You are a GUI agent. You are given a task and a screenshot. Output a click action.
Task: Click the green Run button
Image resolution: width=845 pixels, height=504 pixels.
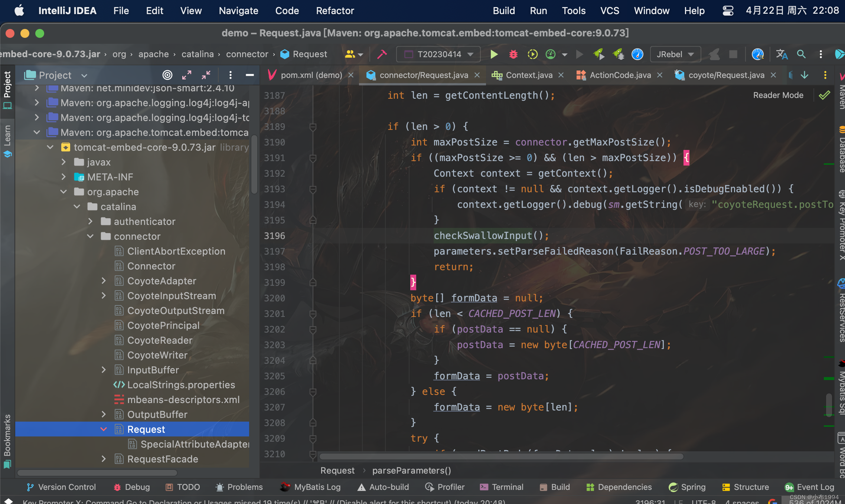[494, 55]
